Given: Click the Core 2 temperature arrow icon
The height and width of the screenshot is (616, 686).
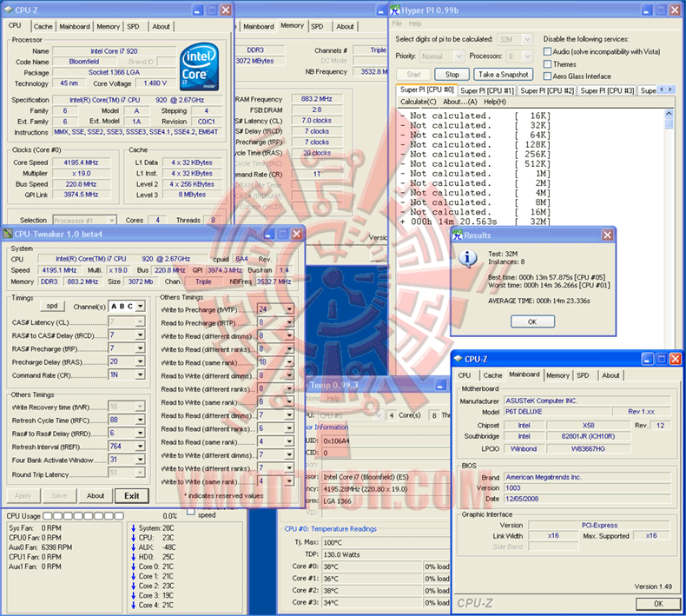Looking at the screenshot, I should tap(133, 586).
